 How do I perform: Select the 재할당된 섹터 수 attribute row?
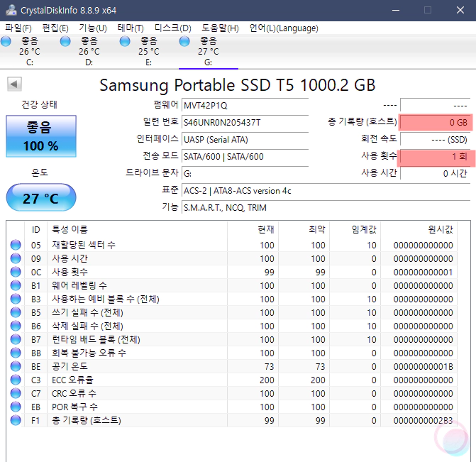[232, 245]
